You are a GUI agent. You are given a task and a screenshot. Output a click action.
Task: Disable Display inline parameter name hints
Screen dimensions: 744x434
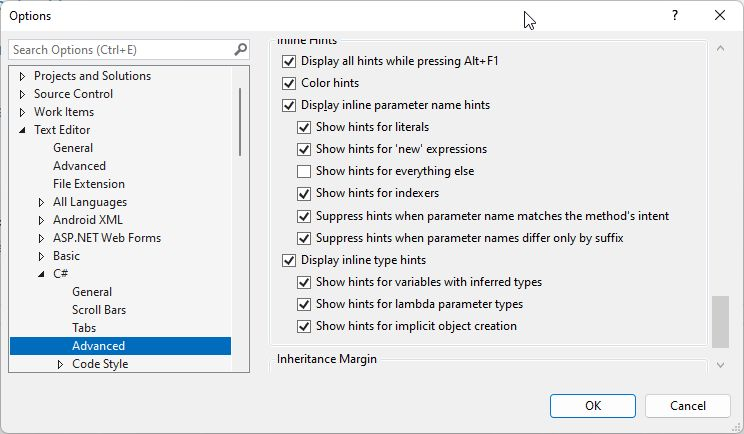coord(289,105)
